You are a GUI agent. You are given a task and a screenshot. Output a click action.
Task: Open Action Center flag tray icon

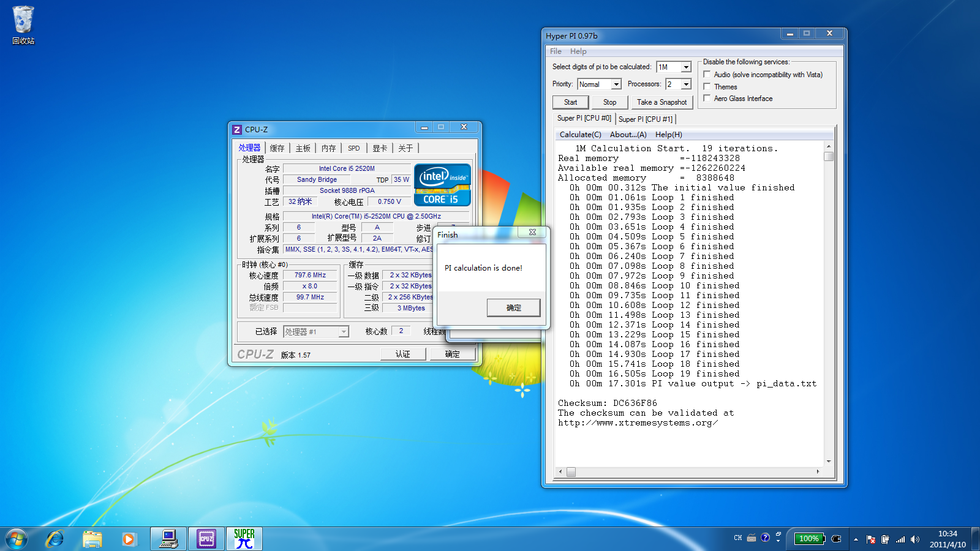tap(870, 539)
